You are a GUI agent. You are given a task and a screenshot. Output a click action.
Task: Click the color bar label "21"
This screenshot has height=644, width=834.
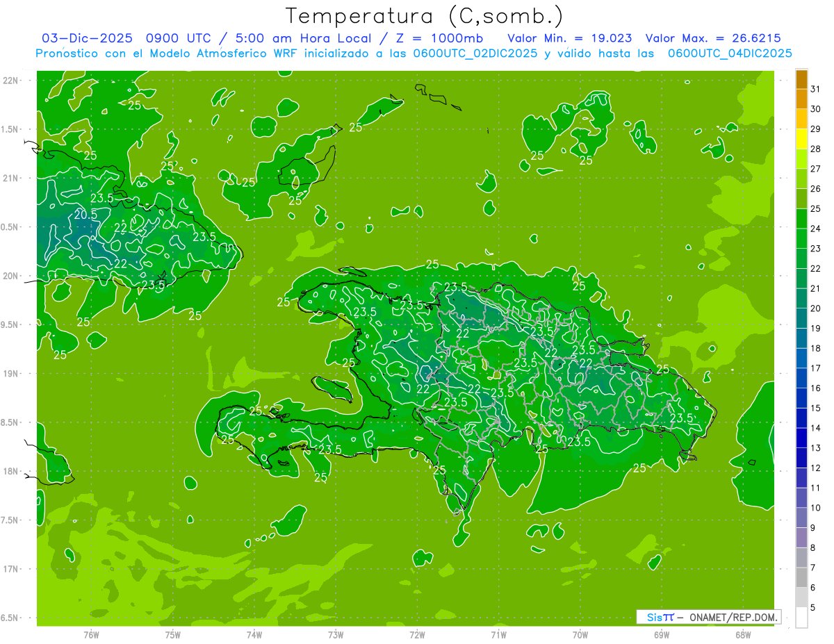(x=815, y=288)
